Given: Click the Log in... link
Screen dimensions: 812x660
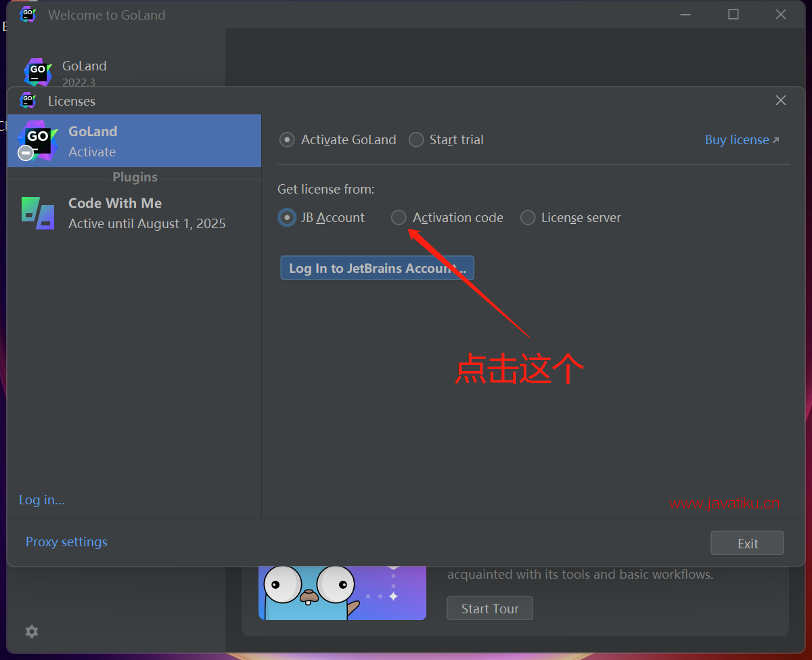Looking at the screenshot, I should (x=42, y=500).
